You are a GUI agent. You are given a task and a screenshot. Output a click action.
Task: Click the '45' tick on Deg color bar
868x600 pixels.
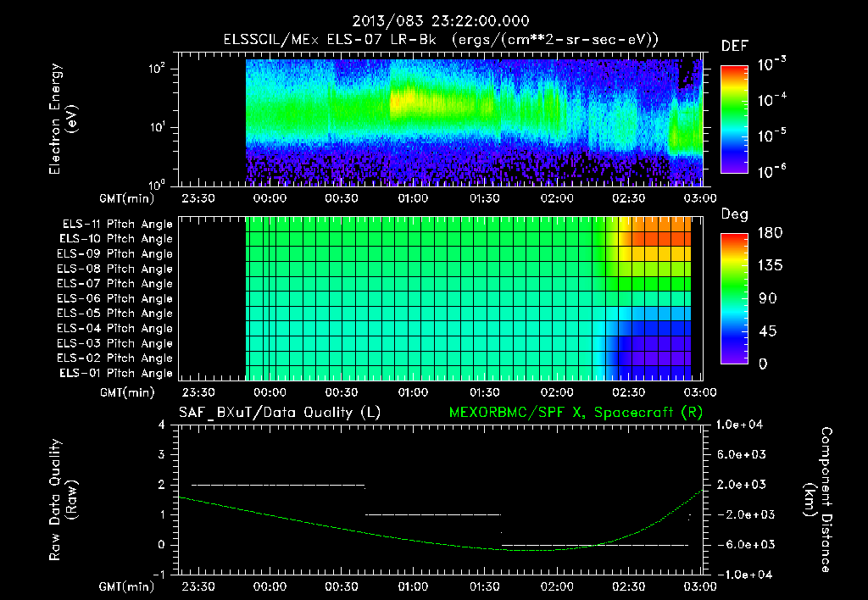click(x=767, y=331)
